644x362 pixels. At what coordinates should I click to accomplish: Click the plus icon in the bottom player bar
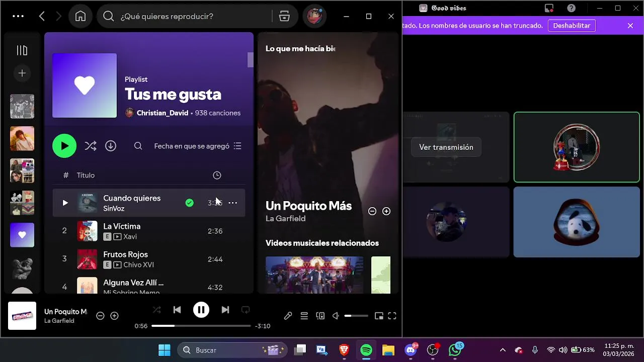(114, 316)
